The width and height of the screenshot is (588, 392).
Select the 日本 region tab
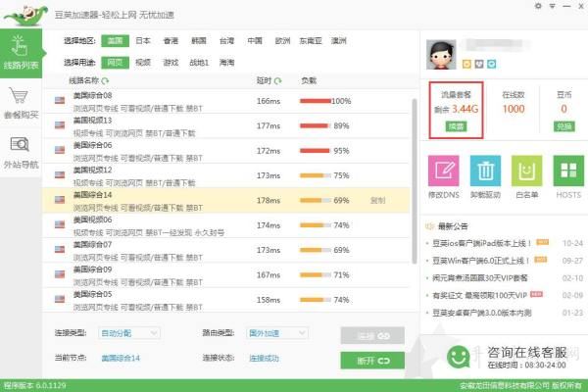pos(143,40)
